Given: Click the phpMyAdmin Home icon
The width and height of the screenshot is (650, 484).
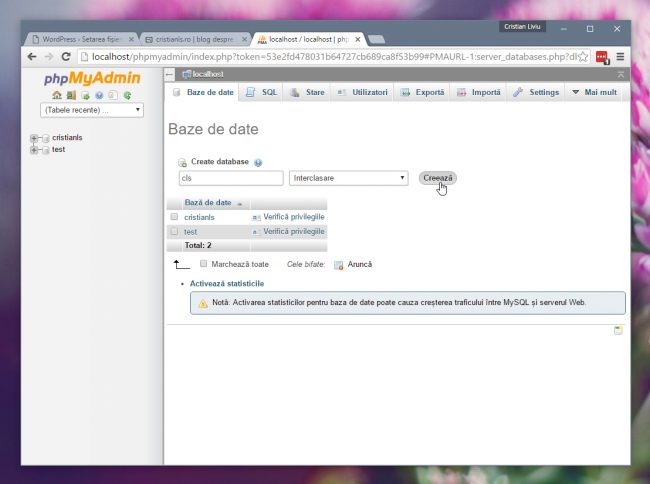Looking at the screenshot, I should [58, 95].
